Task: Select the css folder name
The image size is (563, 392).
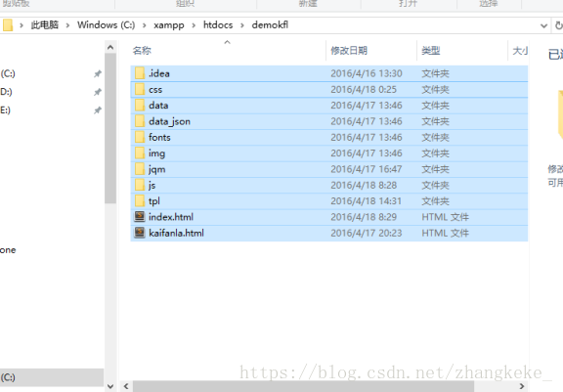Action: 155,89
